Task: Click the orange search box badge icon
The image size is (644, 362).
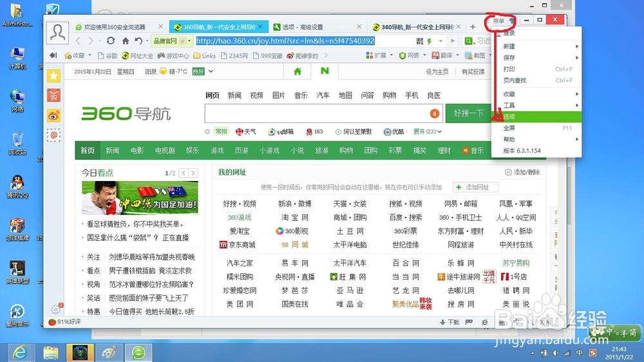Action: [x=434, y=113]
